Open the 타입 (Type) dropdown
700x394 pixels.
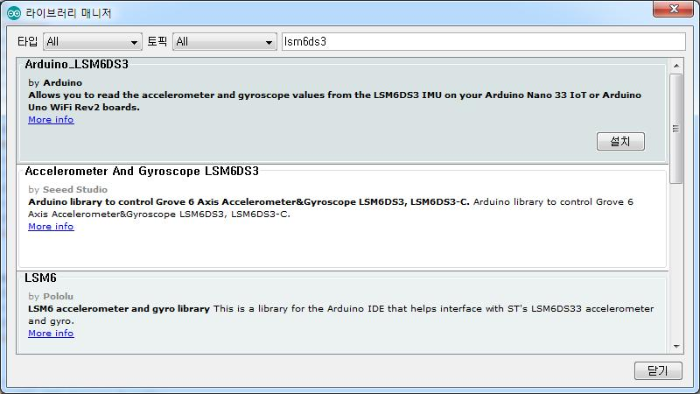click(92, 42)
